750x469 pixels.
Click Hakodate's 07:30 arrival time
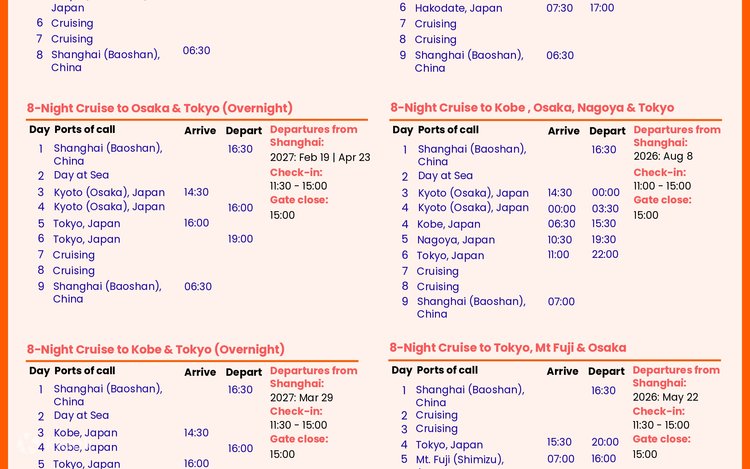[560, 8]
